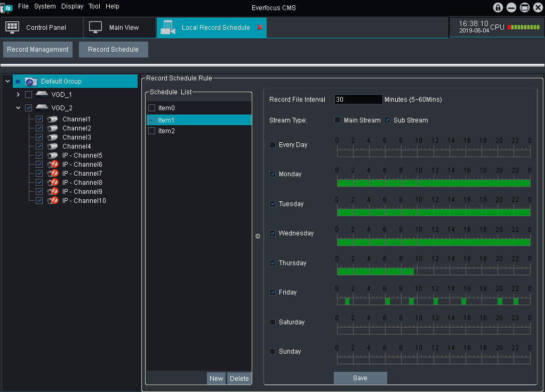Close the Local Record Schedule tab
Viewport: 545px width, 392px height.
point(260,27)
